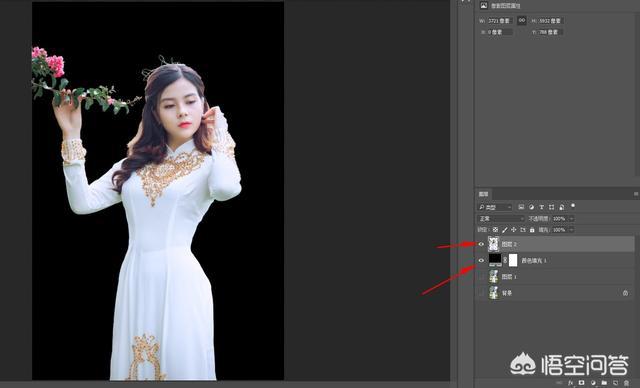
Task: Click the type layer filter icon
Action: point(542,207)
